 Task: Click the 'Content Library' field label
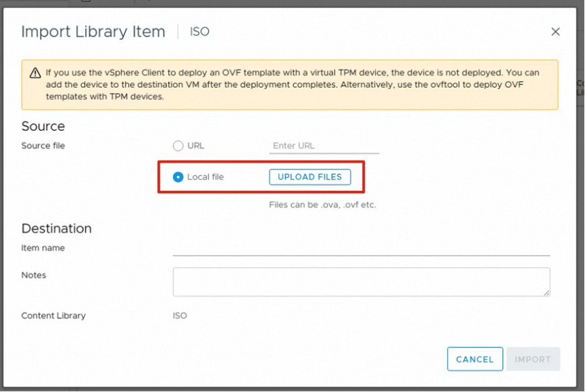(53, 316)
